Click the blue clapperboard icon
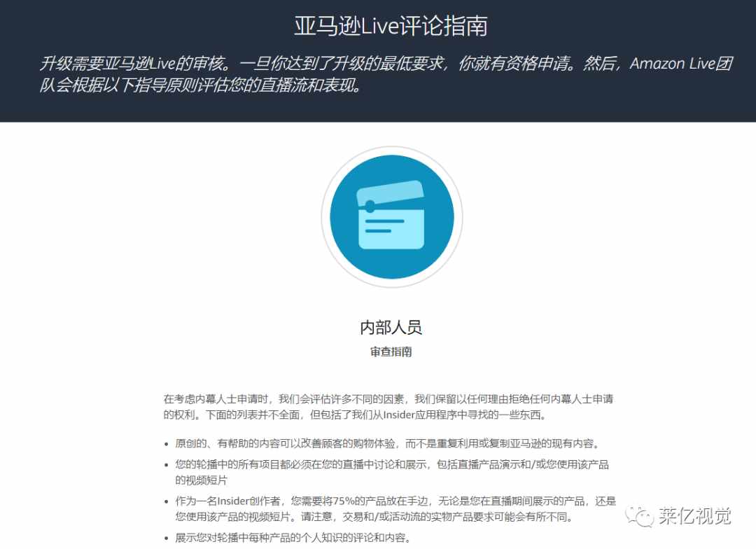Screen dimensions: 756x549 (x=391, y=216)
